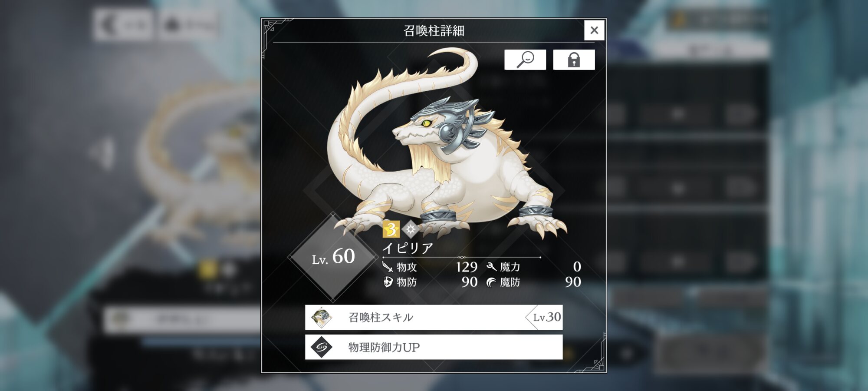Open the magnifying glass preview button
The height and width of the screenshot is (391, 868).
(525, 60)
